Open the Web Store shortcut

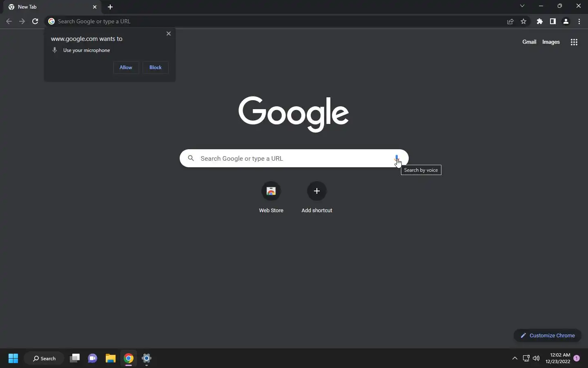271,197
